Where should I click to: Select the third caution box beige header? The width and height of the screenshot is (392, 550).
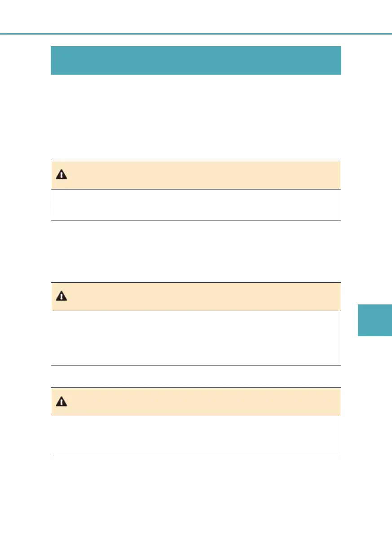click(196, 402)
